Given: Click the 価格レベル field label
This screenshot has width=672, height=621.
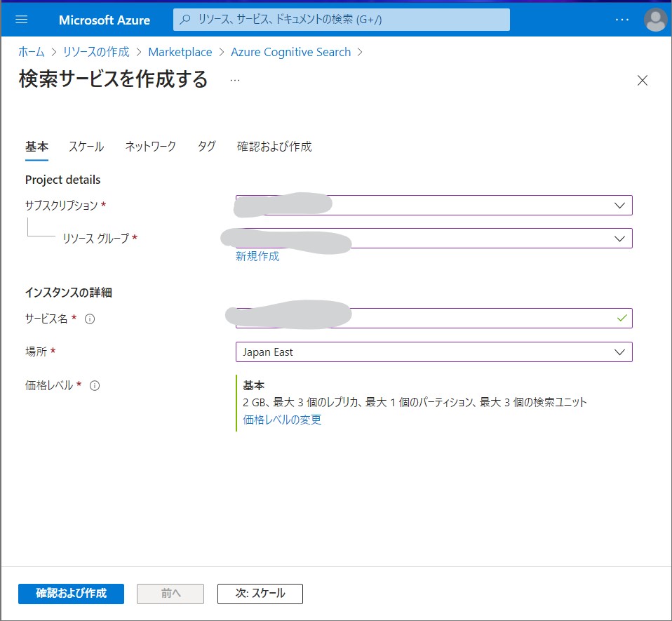Looking at the screenshot, I should (49, 385).
